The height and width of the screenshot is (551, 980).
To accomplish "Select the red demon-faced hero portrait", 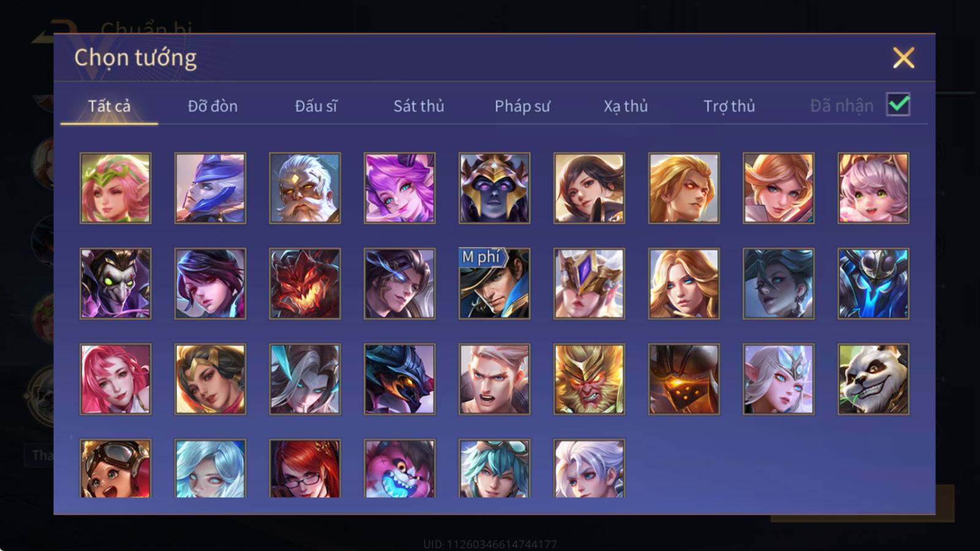I will tap(305, 283).
